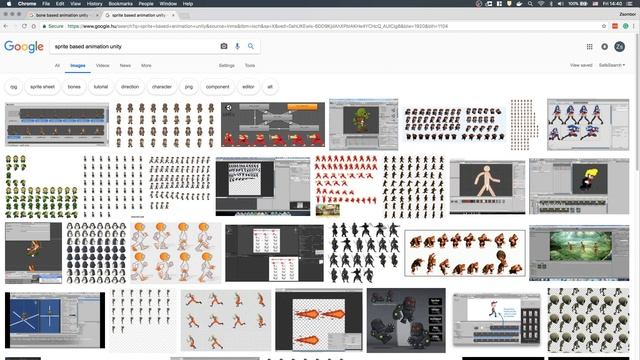Go back to the previous page
The height and width of the screenshot is (360, 640).
point(6,26)
